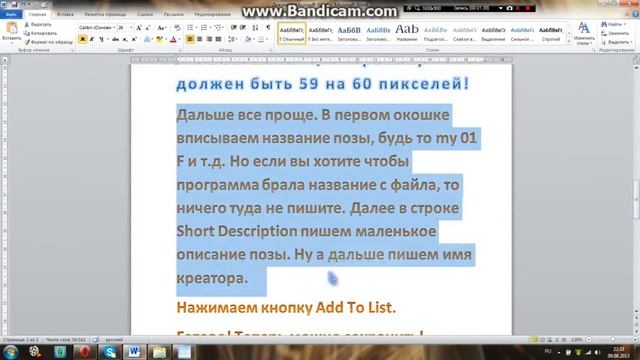Screen dimensions: 640x360
Task: Switch to the Рецензирование tab
Action: 213,14
